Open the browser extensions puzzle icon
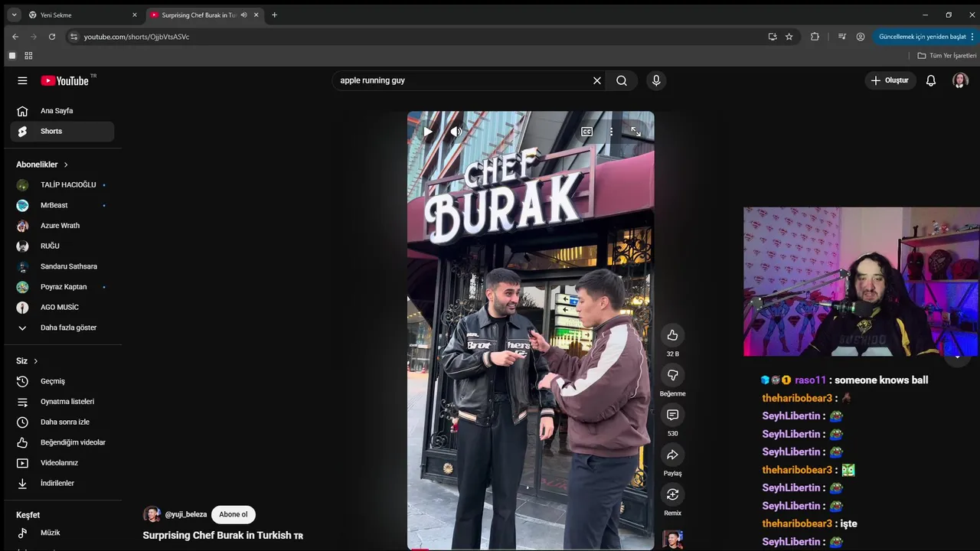The width and height of the screenshot is (980, 551). [x=815, y=37]
